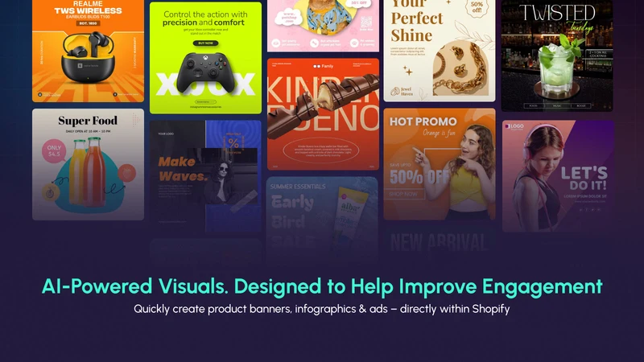Click the QR code on pet shop banner

click(366, 22)
